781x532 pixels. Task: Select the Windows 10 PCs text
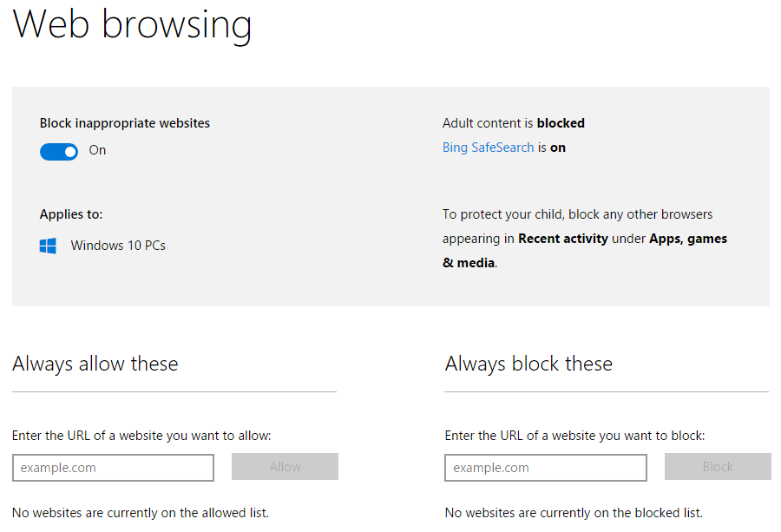pos(118,246)
